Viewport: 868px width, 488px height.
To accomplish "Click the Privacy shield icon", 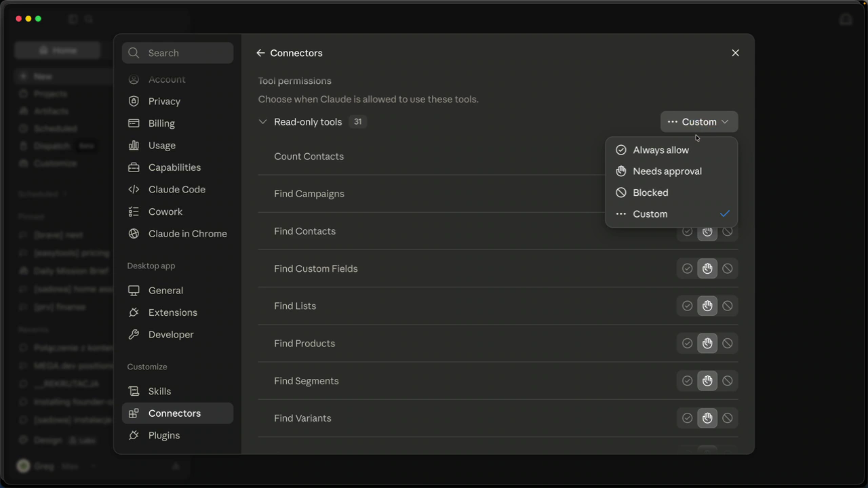I will [134, 102].
